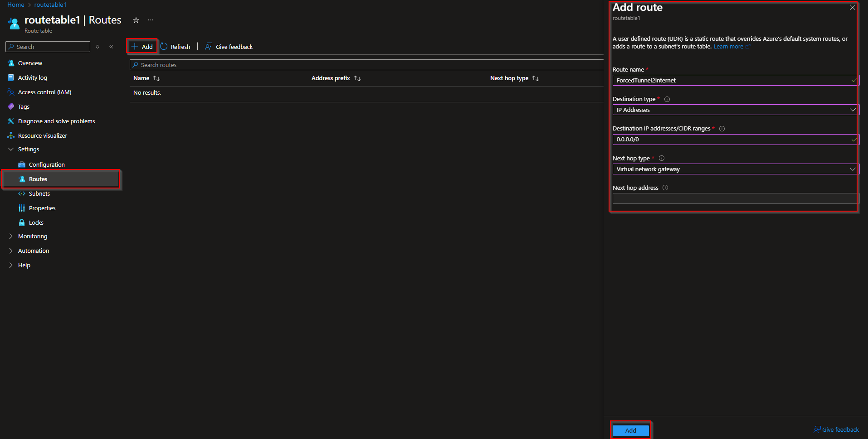The height and width of the screenshot is (439, 868).
Task: Open the Destination type dropdown
Action: 736,110
